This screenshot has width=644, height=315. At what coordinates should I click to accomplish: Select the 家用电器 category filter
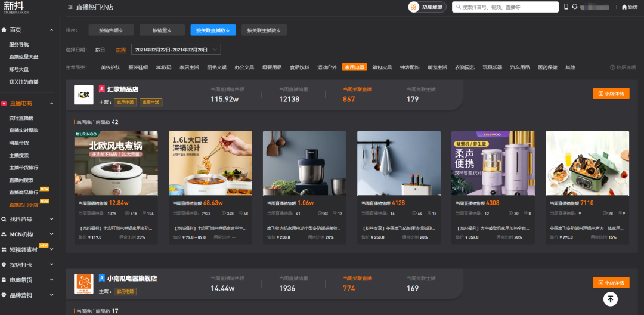pyautogui.click(x=354, y=67)
